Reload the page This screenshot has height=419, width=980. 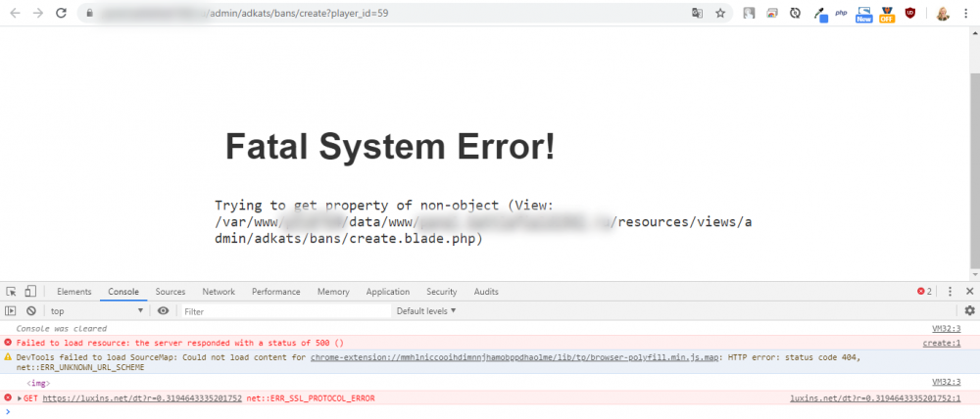point(61,14)
